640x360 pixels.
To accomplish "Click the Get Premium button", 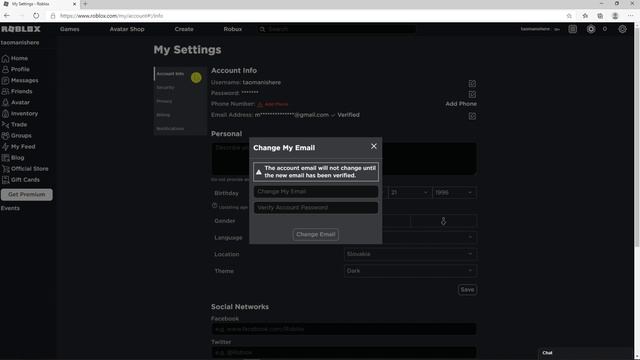I will click(x=27, y=194).
